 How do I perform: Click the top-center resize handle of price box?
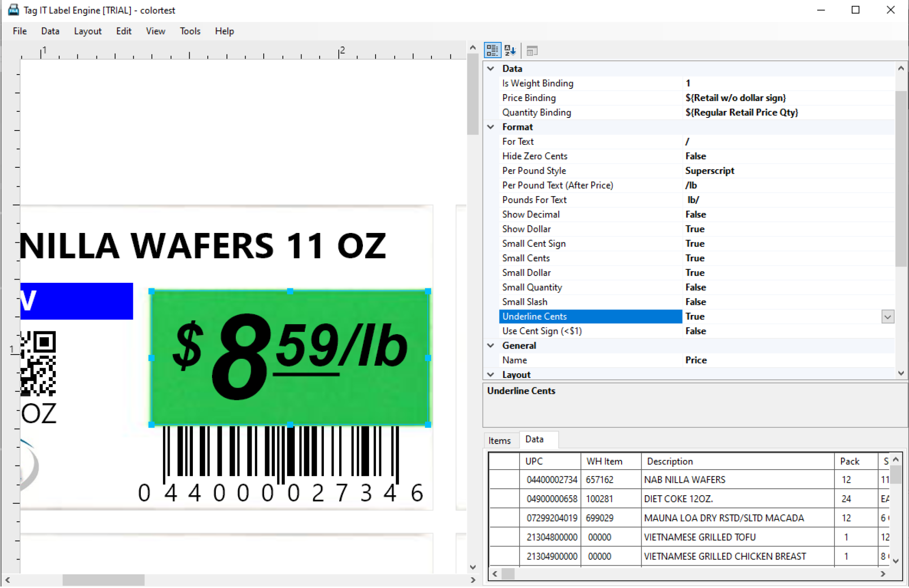pos(290,291)
